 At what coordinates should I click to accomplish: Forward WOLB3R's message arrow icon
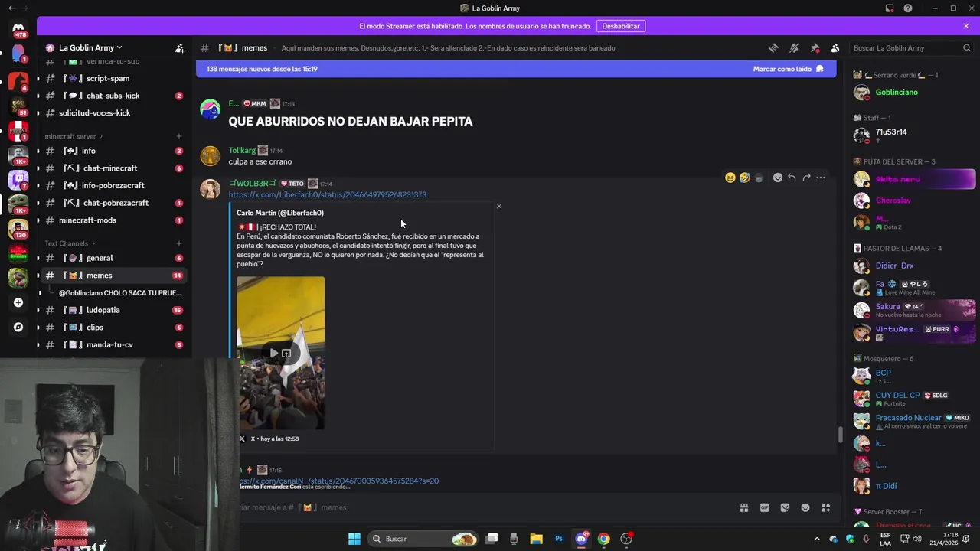[806, 178]
